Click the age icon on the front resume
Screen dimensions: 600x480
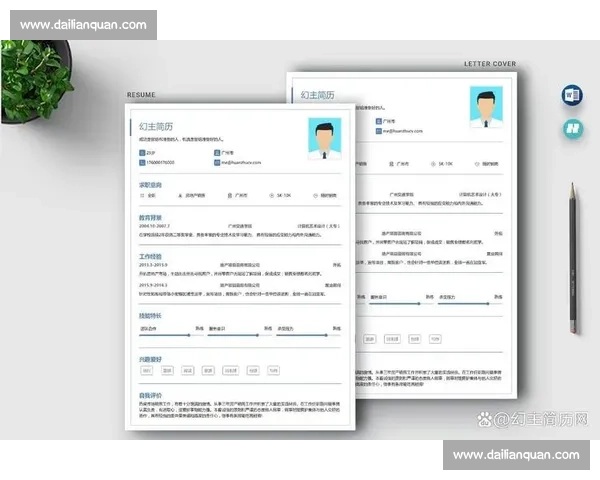click(142, 153)
